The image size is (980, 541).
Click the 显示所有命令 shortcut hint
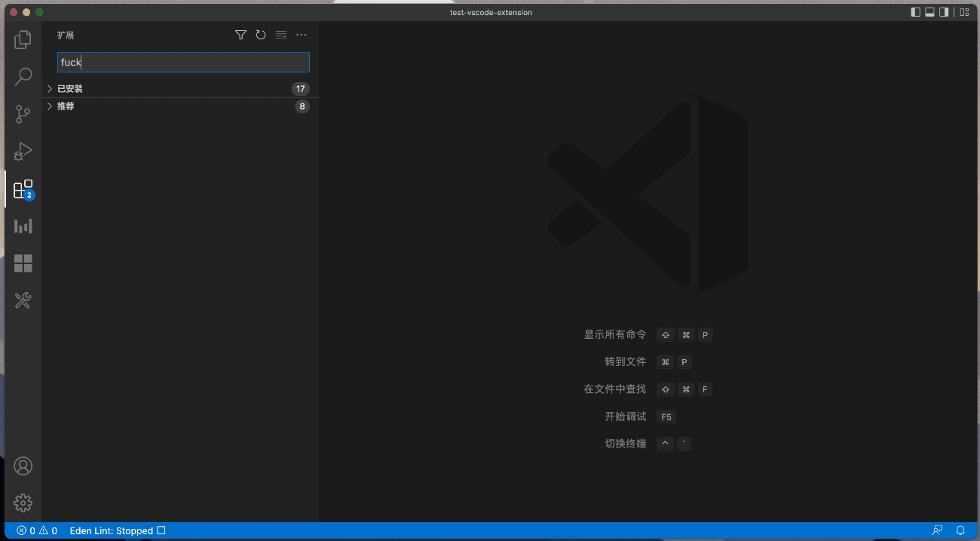click(615, 335)
